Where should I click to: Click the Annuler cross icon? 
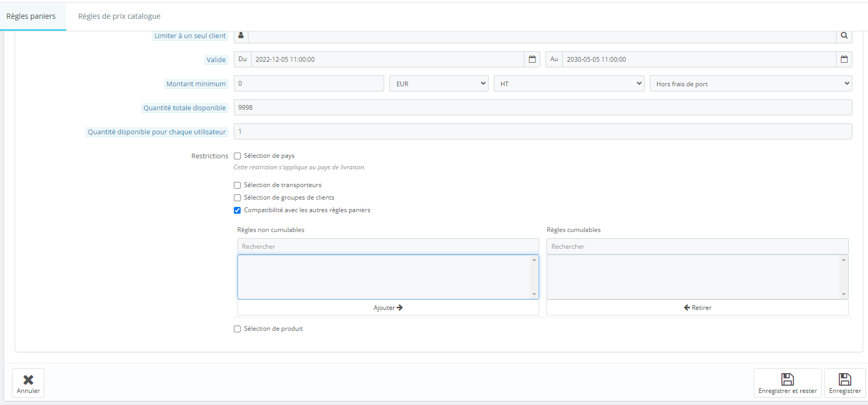tap(28, 380)
